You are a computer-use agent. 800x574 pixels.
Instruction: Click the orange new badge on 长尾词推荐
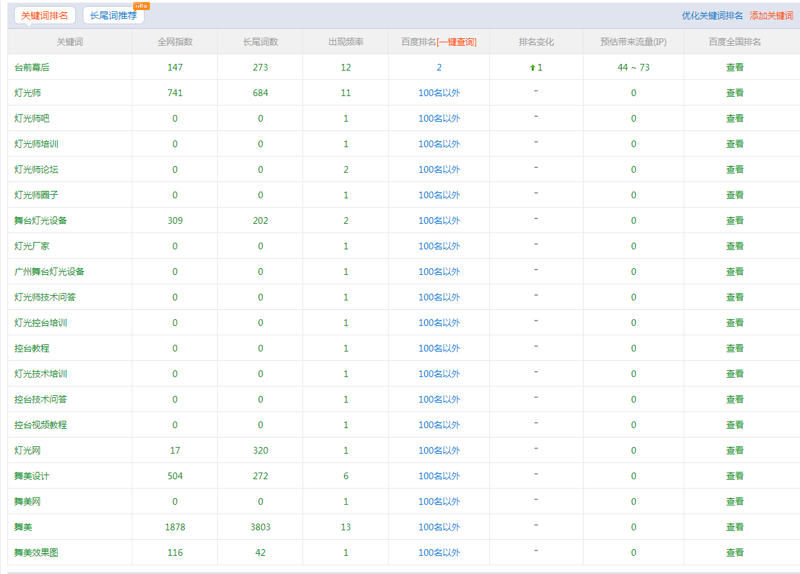pyautogui.click(x=141, y=6)
